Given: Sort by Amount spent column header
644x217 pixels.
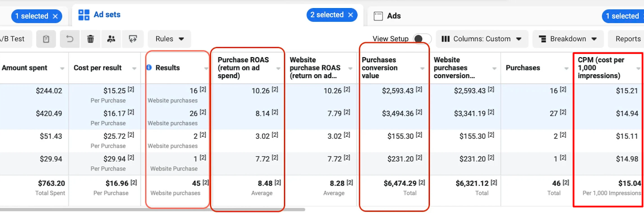Looking at the screenshot, I should pyautogui.click(x=25, y=68).
